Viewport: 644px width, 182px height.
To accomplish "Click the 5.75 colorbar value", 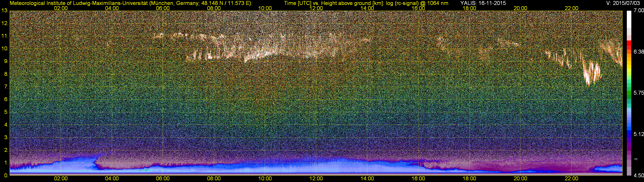I will tap(638, 93).
